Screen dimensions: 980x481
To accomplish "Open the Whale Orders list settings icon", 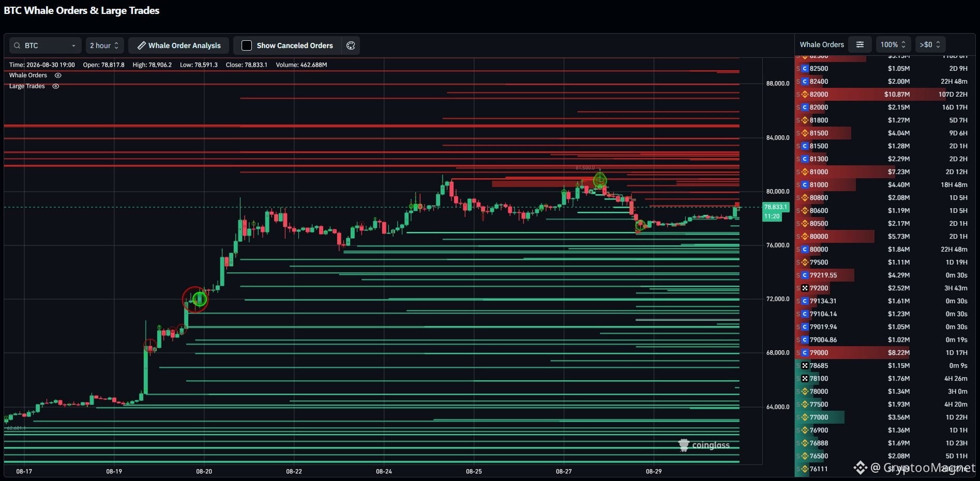I will tap(860, 44).
